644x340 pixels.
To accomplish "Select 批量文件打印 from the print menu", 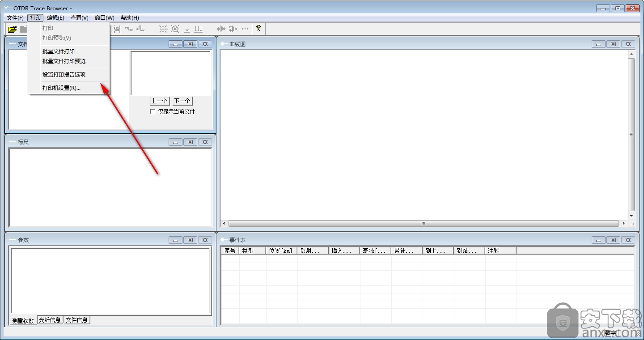I will click(59, 51).
